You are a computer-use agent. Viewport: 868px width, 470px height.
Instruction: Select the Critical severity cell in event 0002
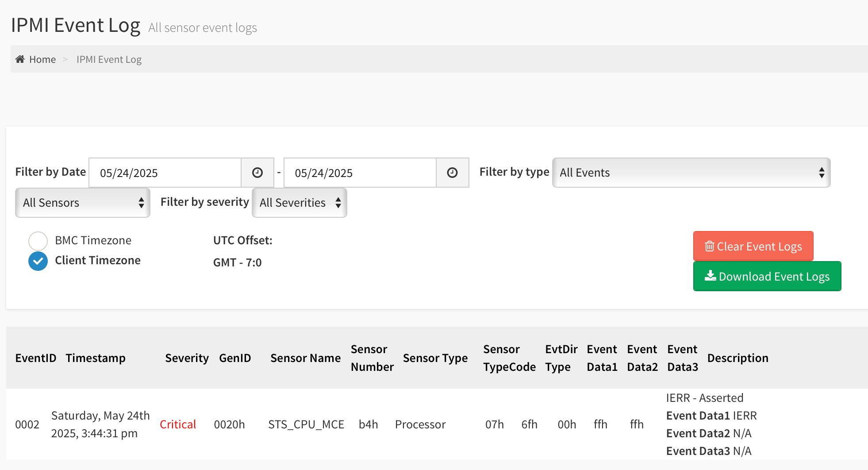pyautogui.click(x=178, y=424)
